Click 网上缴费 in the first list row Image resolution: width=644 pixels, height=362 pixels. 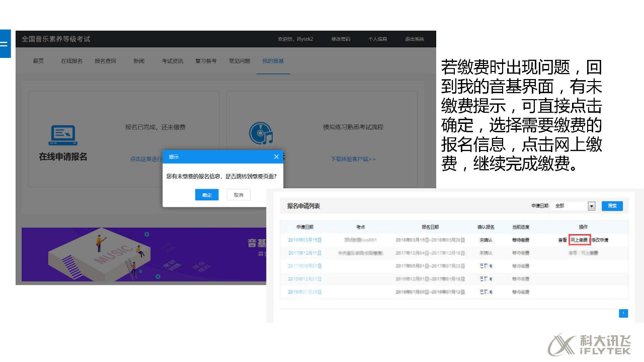click(x=579, y=240)
